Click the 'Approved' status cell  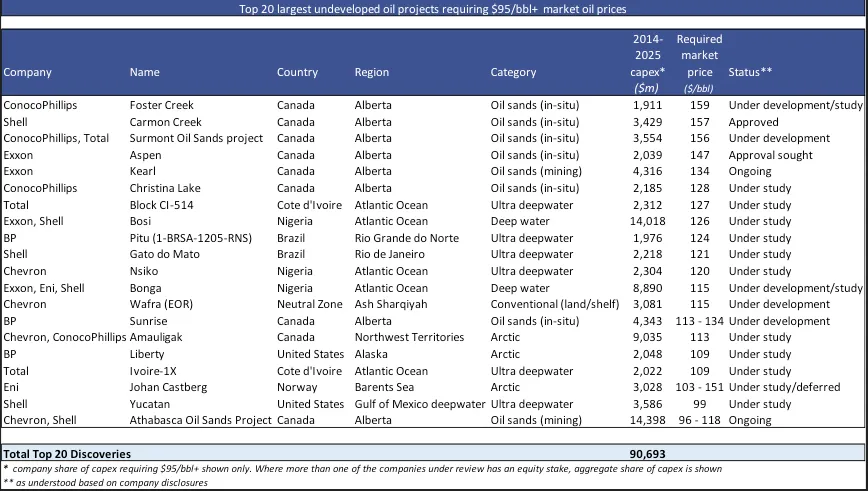tap(753, 122)
